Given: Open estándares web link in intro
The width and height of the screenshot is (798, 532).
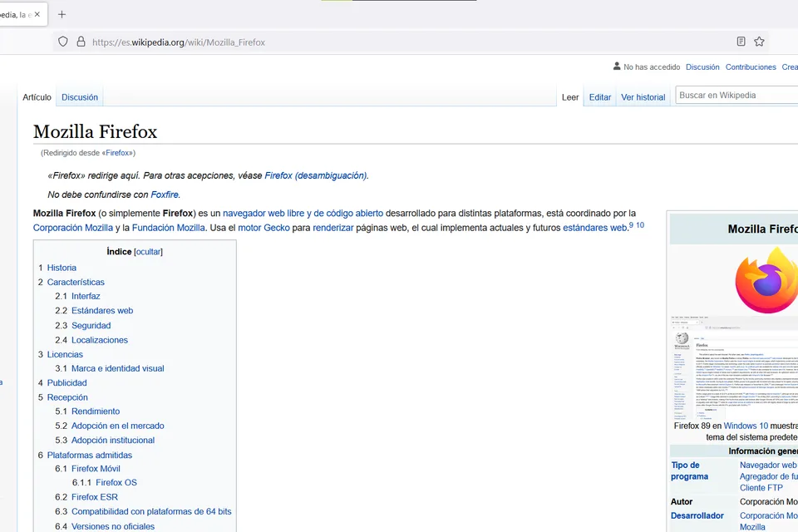Looking at the screenshot, I should click(594, 228).
